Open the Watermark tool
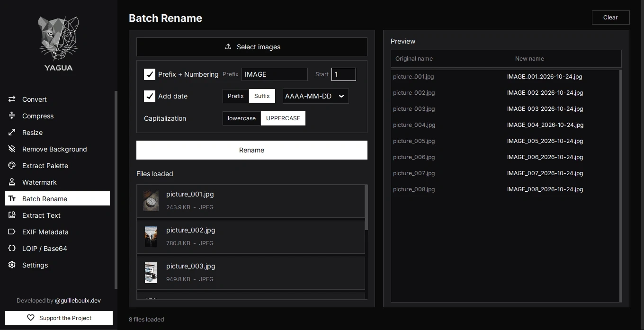Screen dimensions: 644x330 click(x=57, y=182)
